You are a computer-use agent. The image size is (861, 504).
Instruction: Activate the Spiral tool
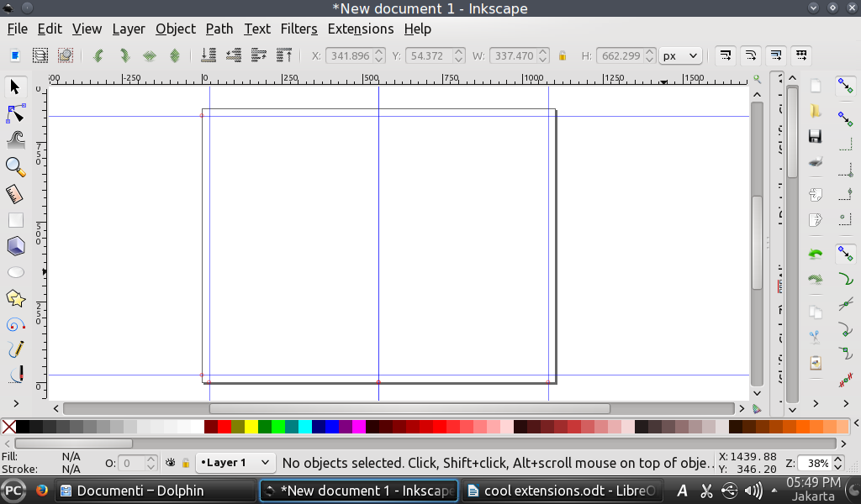pyautogui.click(x=15, y=325)
